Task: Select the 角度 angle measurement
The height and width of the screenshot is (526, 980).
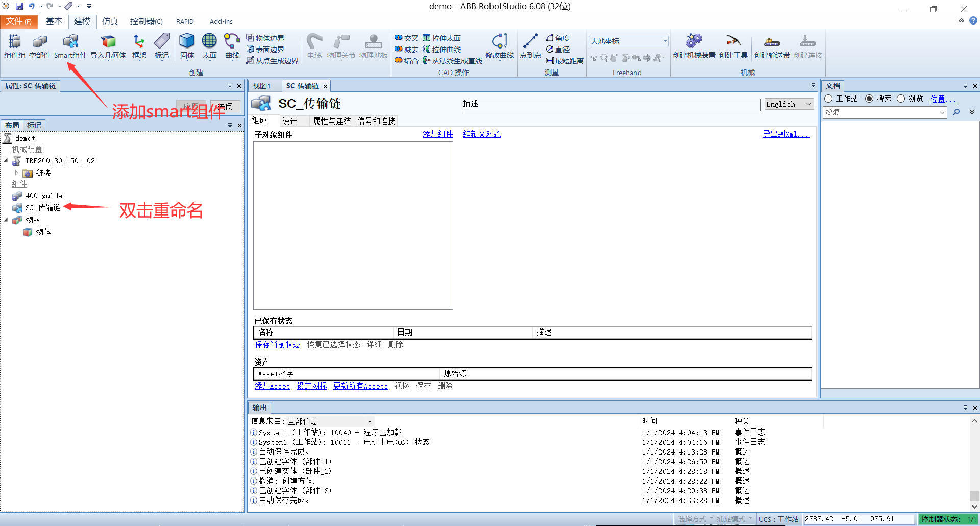Action: tap(558, 38)
